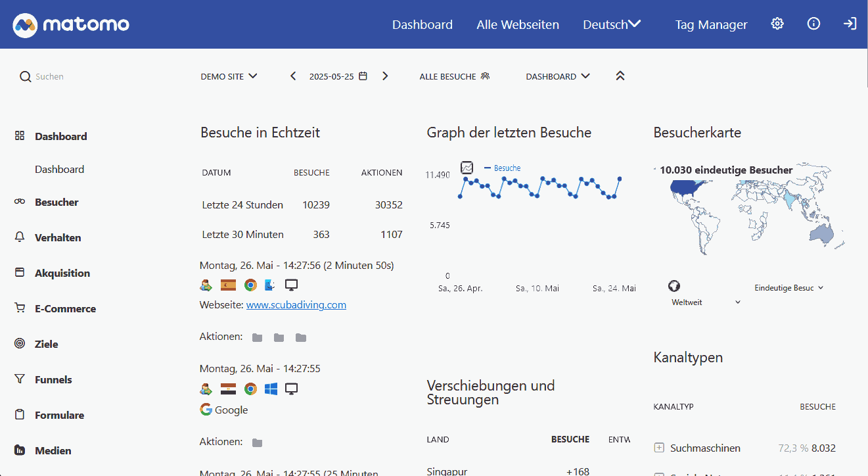This screenshot has height=476, width=868.
Task: Click the Egypt flag icon
Action: 228,389
